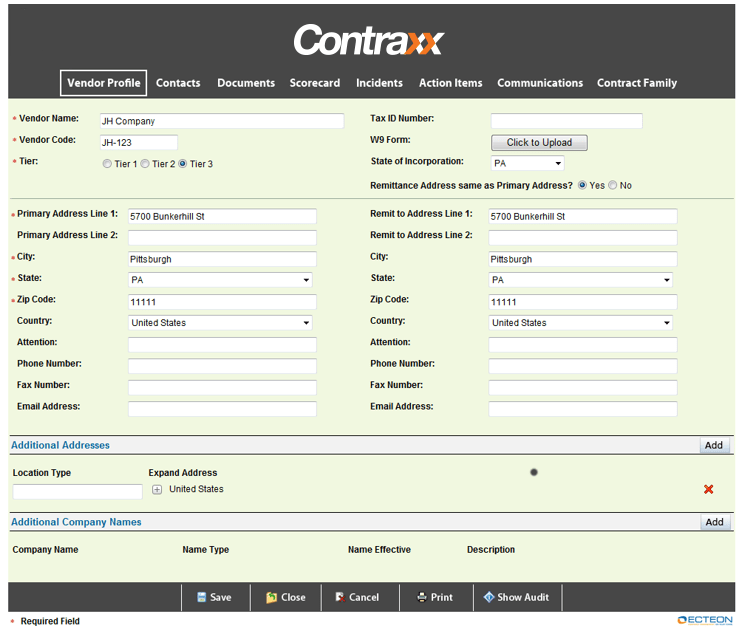The height and width of the screenshot is (630, 742).
Task: Switch to the Communications tab
Action: click(x=540, y=83)
